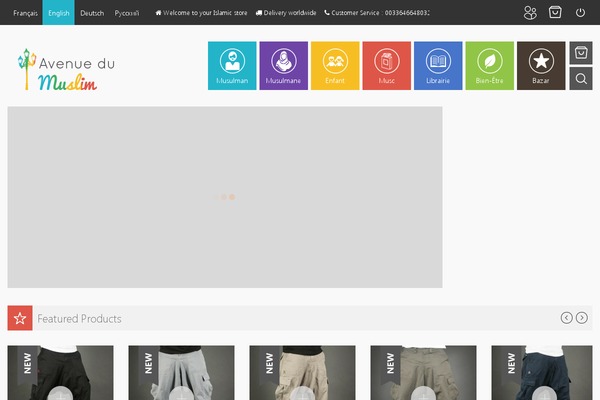Image resolution: width=600 pixels, height=400 pixels.
Task: Show next featured products arrow
Action: click(x=582, y=318)
